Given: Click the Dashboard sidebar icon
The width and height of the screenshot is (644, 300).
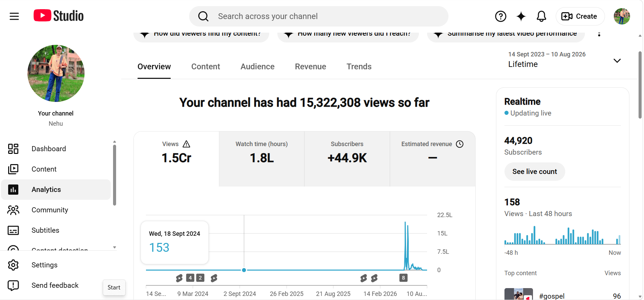Looking at the screenshot, I should click(13, 149).
